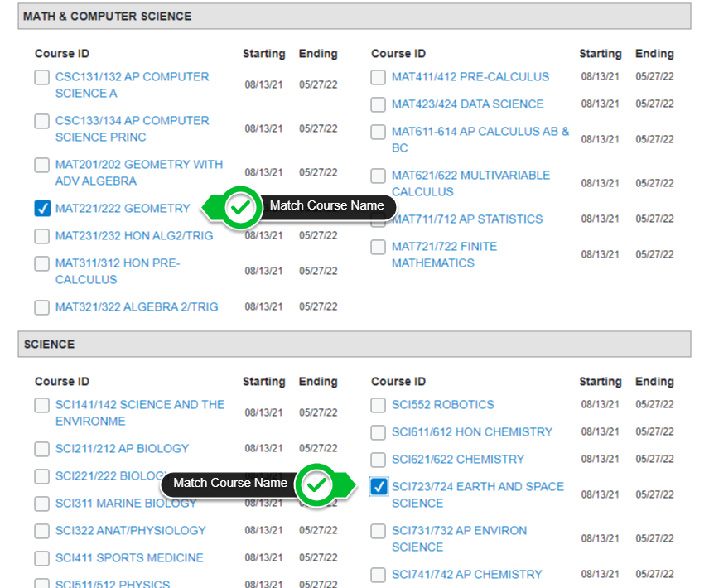Click the green checkmark icon beside MAT221/222 Geometry
The image size is (714, 588).
click(240, 208)
